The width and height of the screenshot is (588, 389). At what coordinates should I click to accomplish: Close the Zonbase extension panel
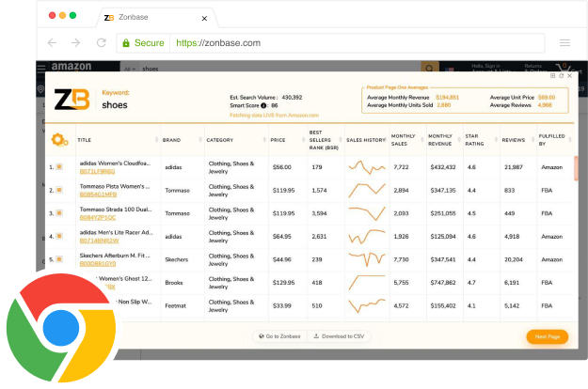[x=569, y=75]
